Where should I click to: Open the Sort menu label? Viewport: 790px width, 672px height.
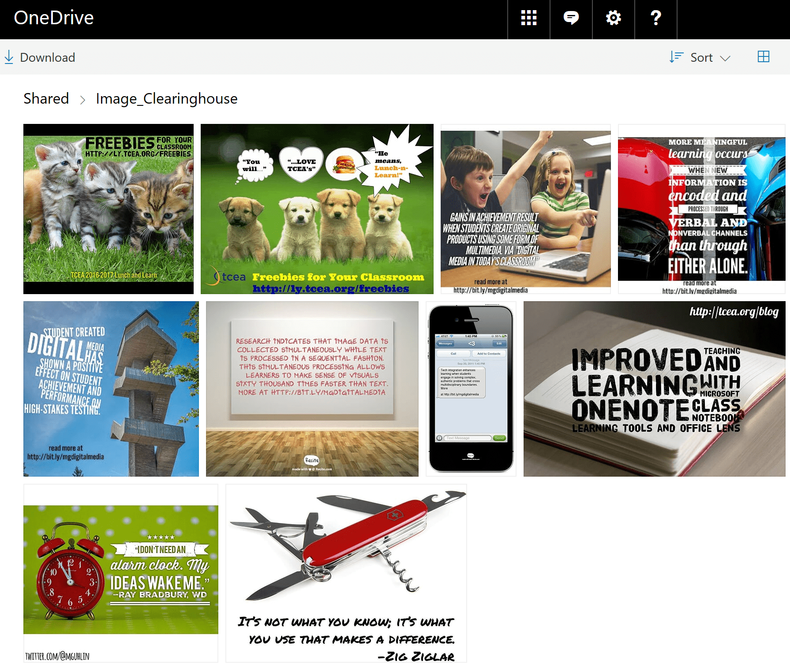701,57
